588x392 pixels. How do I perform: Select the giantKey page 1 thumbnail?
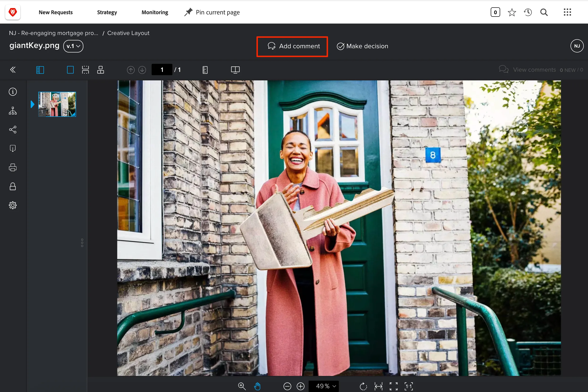coord(57,104)
